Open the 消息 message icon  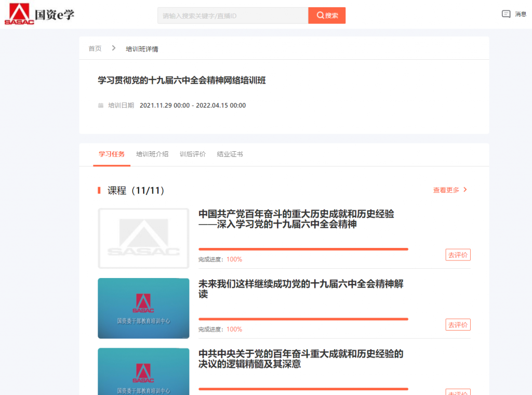point(506,15)
